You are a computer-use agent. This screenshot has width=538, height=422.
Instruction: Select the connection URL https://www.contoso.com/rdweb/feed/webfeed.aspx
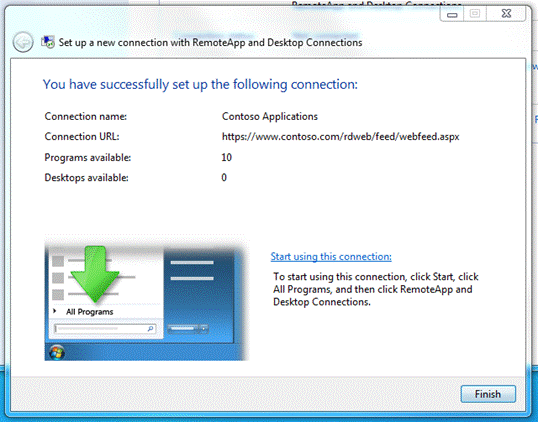pyautogui.click(x=340, y=137)
